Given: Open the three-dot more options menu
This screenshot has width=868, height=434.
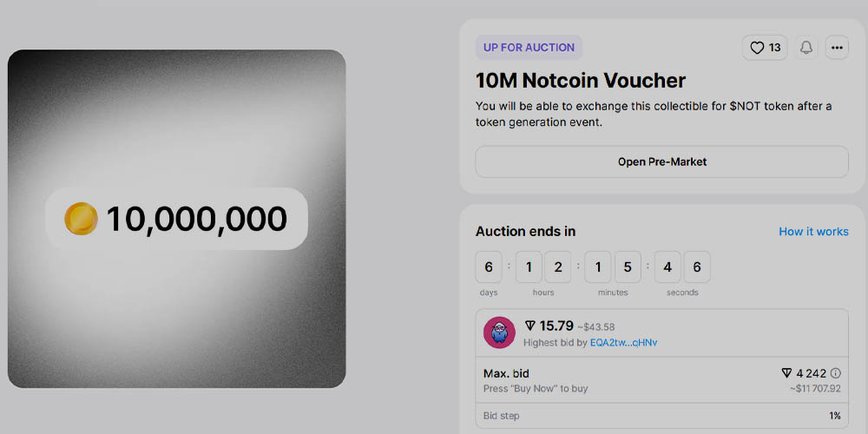Looking at the screenshot, I should 837,48.
